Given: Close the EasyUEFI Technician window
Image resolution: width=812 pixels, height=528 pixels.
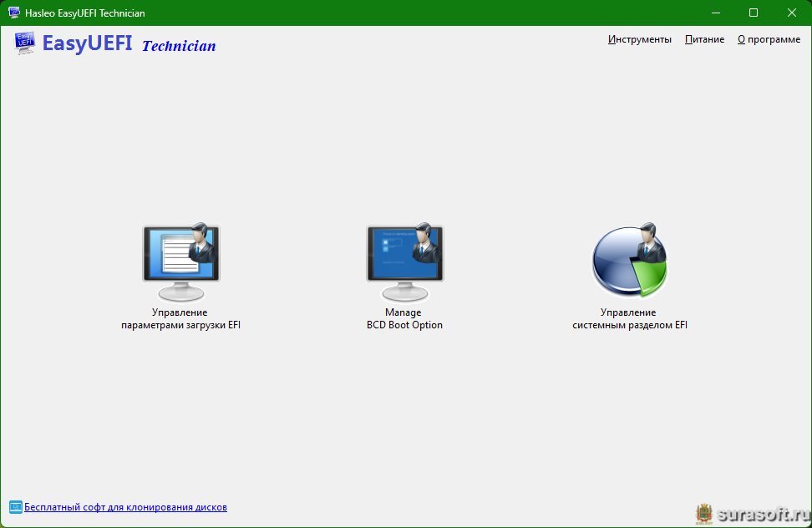Looking at the screenshot, I should (792, 13).
